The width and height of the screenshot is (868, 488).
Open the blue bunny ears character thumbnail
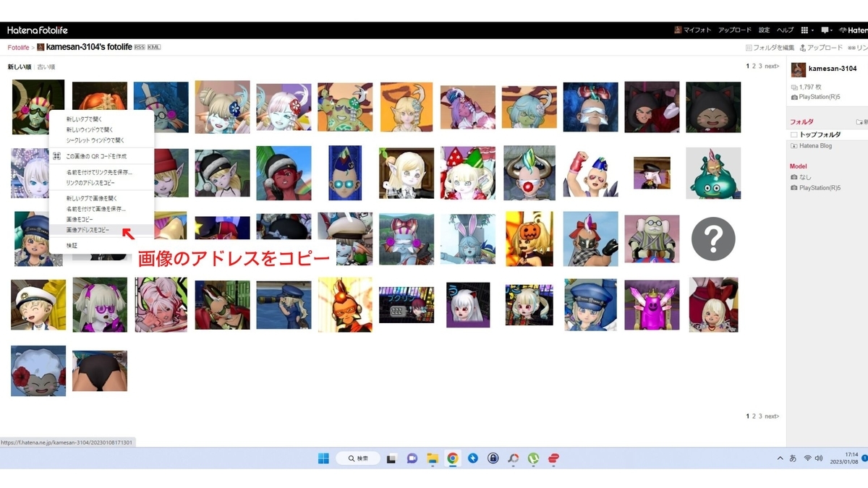pos(468,239)
